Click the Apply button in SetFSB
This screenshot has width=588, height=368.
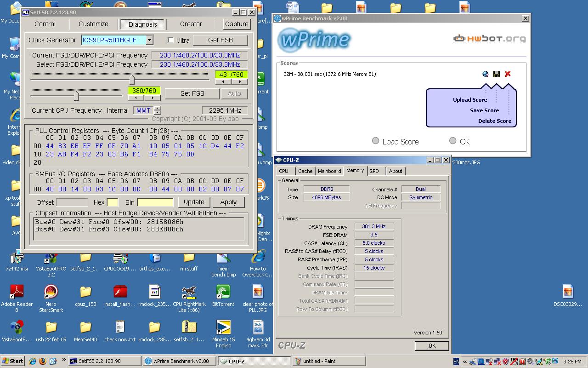pos(228,202)
